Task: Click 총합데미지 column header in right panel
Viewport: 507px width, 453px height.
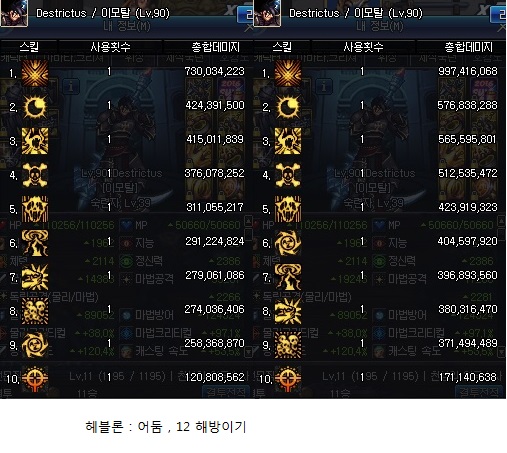Action: (469, 47)
